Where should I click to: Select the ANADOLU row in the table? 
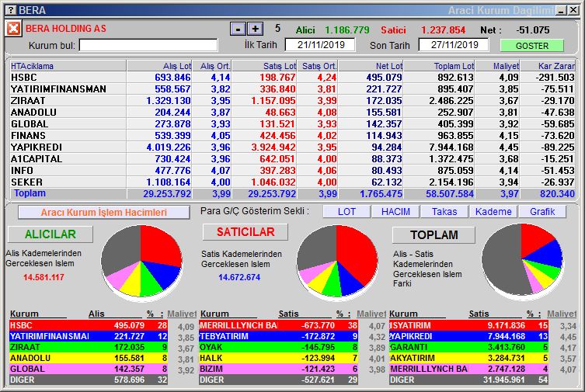(x=292, y=112)
